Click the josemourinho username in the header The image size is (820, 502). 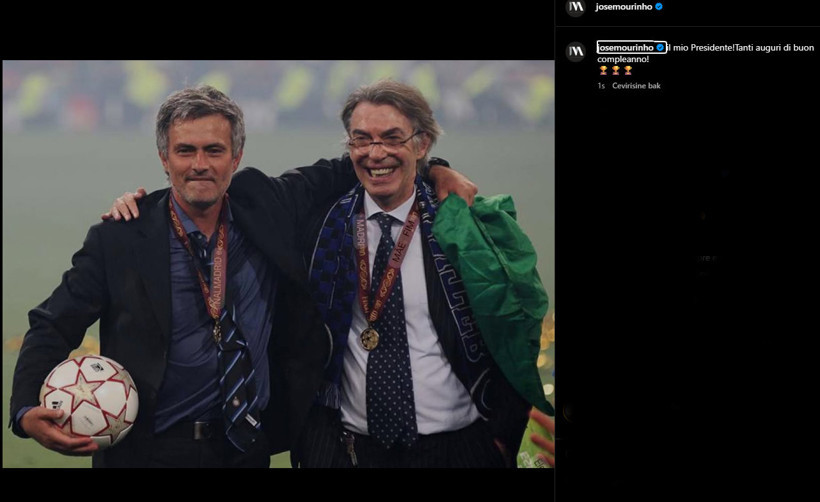coord(623,7)
